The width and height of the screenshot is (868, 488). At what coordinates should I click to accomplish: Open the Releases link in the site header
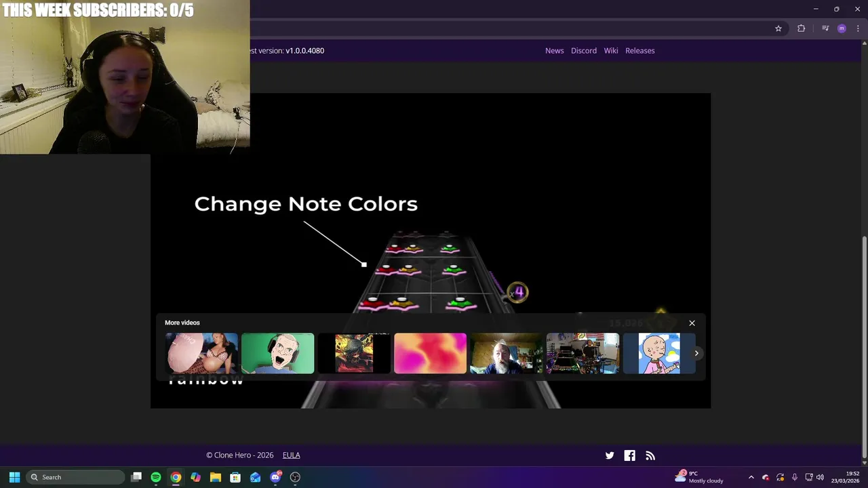tap(640, 51)
